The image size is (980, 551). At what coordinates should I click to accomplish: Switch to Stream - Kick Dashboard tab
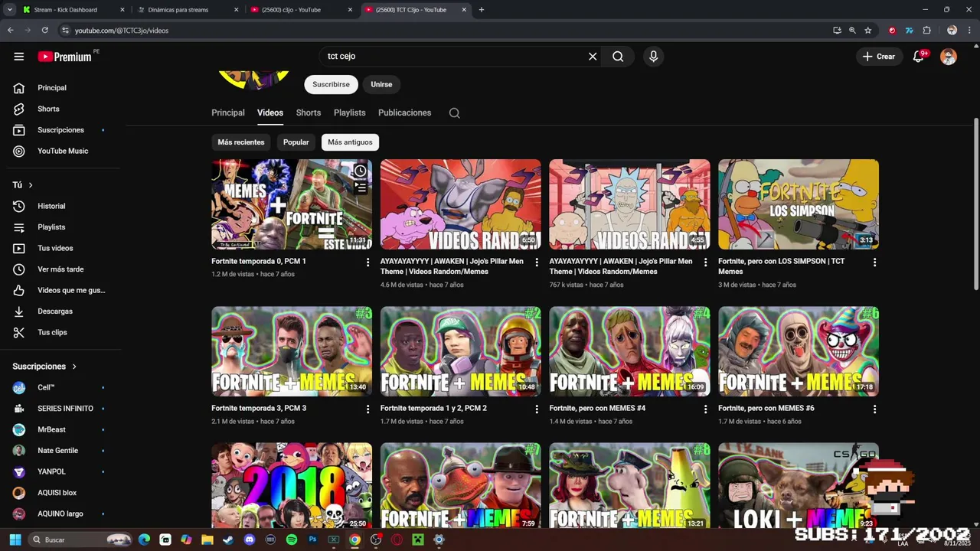click(73, 10)
